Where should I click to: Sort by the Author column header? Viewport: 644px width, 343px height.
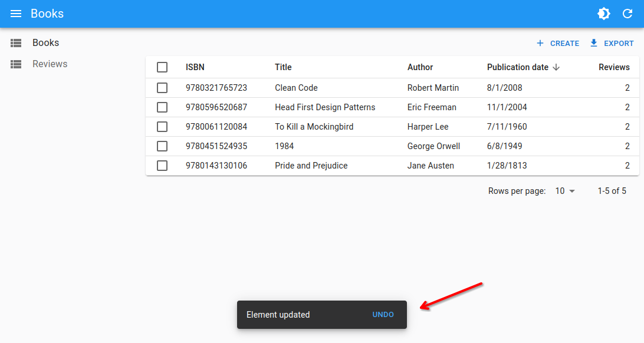point(420,67)
